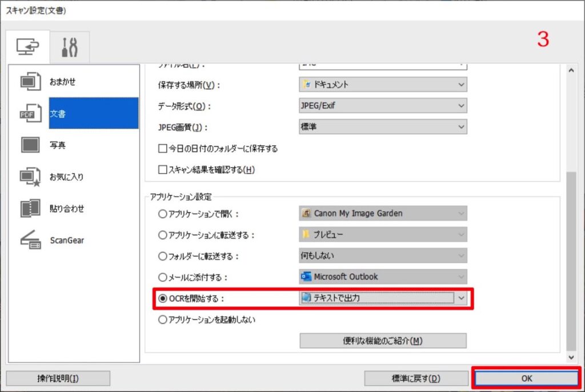Click the scrollbar down arrow
Screen dimensions: 585x392
coord(571,357)
